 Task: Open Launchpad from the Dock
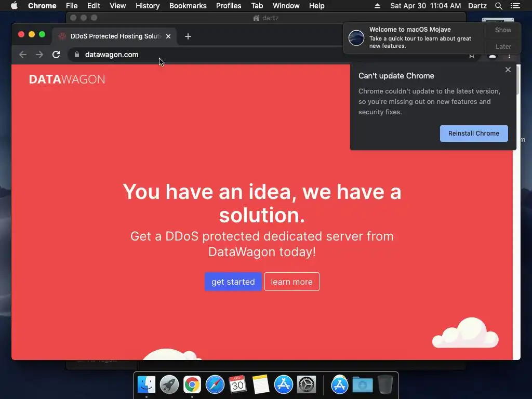point(169,385)
